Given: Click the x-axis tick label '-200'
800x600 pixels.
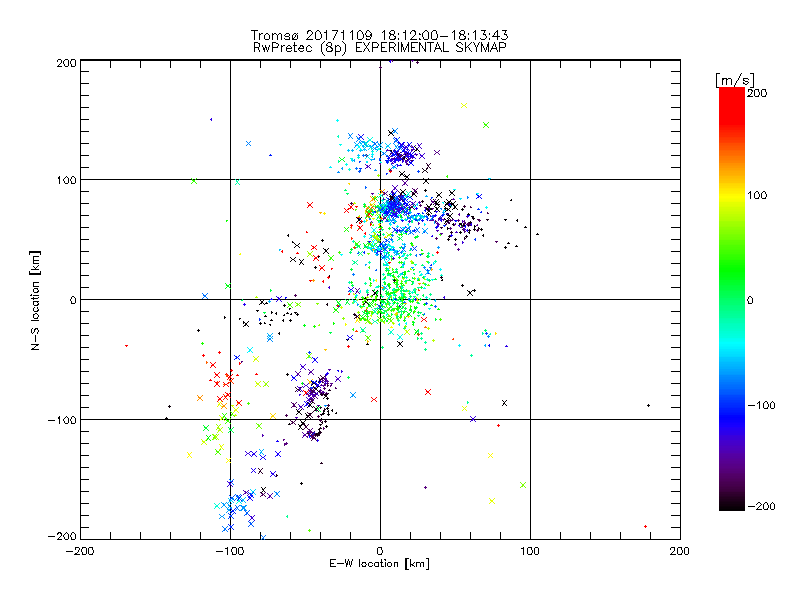Looking at the screenshot, I should tap(80, 551).
